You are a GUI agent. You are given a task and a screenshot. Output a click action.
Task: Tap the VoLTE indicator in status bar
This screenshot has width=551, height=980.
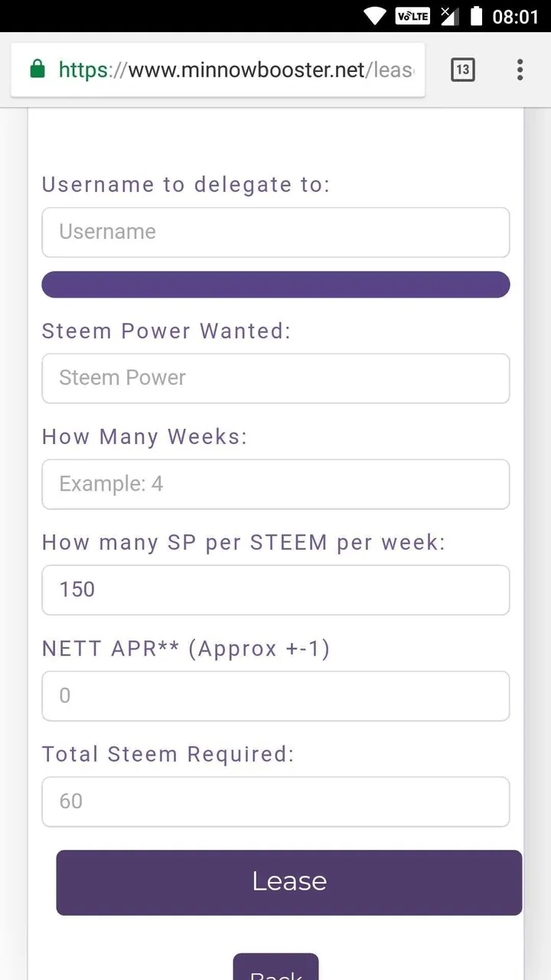(412, 16)
